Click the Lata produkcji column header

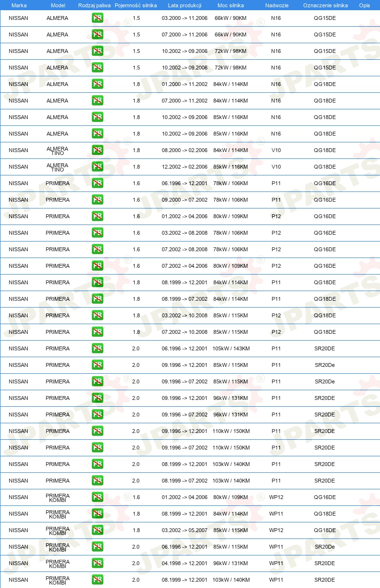point(185,5)
